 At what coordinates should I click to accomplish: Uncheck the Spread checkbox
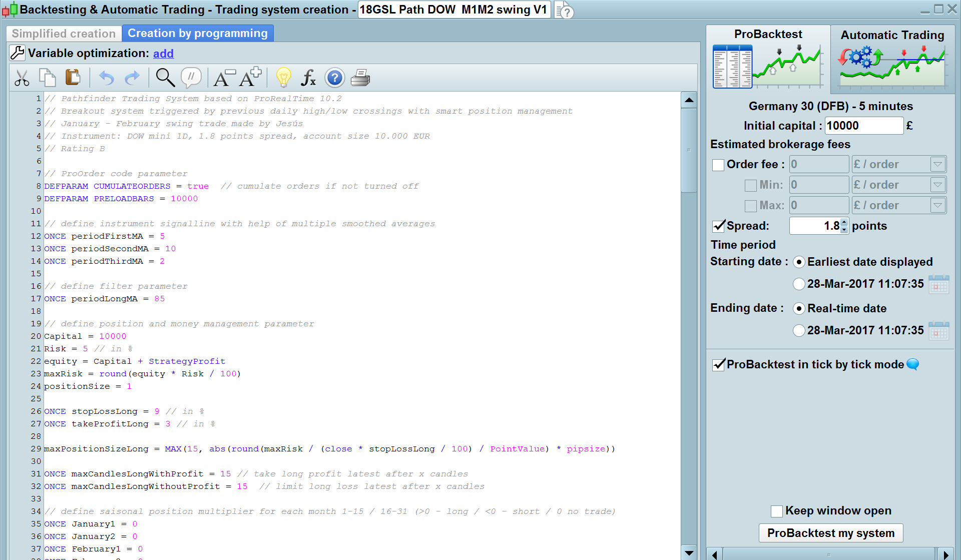coord(718,226)
